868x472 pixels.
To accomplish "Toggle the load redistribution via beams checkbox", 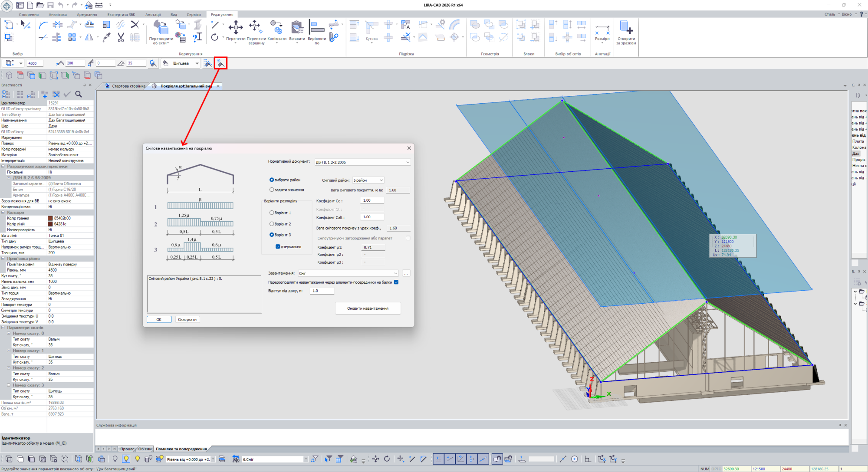I will [x=396, y=282].
